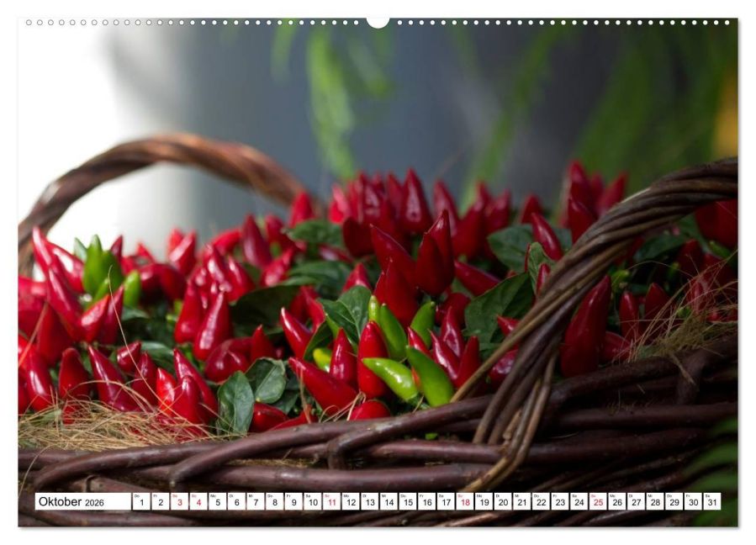Select day 6 cell in the calendar strip
Viewport: 756px width, 545px height.
tap(237, 501)
